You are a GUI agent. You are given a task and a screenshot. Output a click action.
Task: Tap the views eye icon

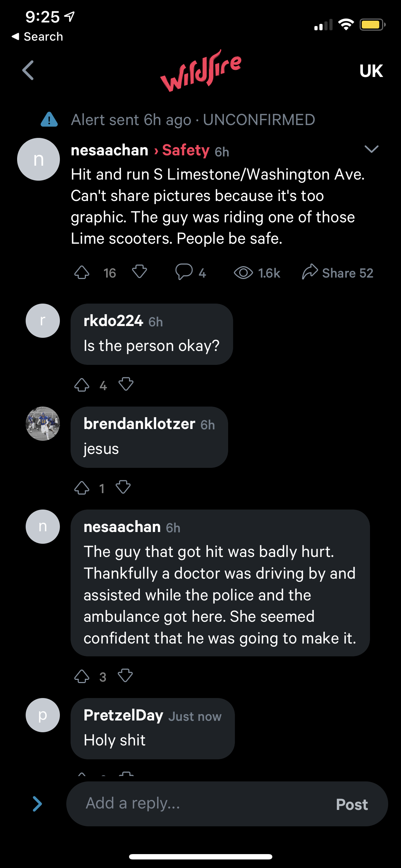pyautogui.click(x=243, y=273)
